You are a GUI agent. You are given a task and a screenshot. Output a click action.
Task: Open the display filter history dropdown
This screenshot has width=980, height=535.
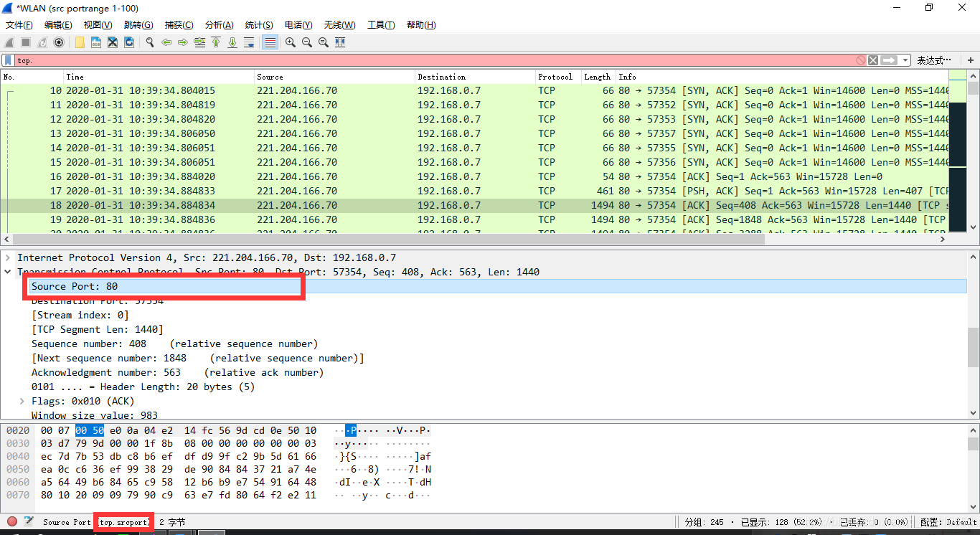click(905, 60)
